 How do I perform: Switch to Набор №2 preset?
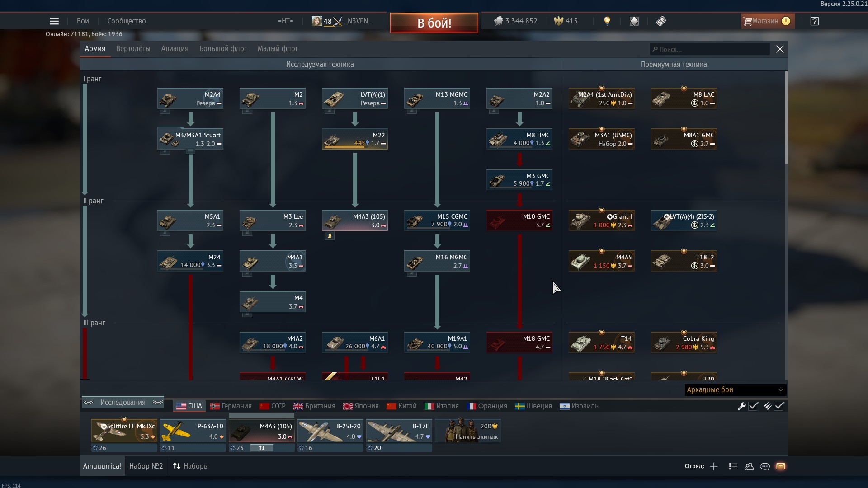pyautogui.click(x=146, y=466)
